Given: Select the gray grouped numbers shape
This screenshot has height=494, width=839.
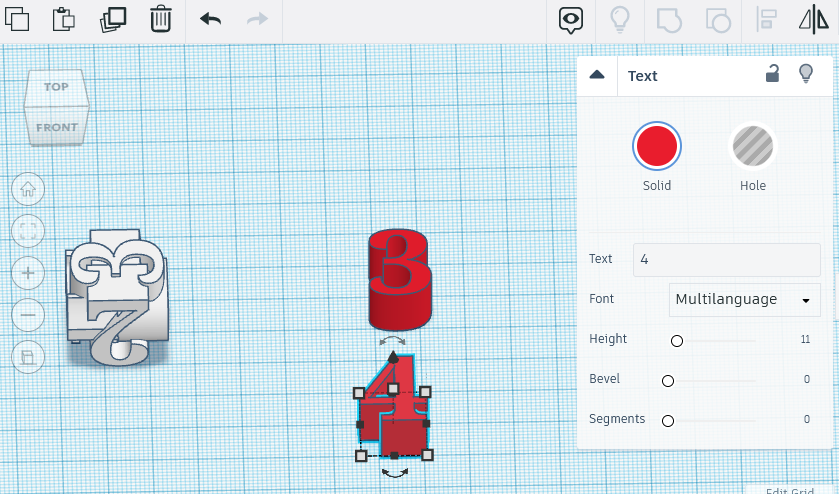Looking at the screenshot, I should [117, 298].
